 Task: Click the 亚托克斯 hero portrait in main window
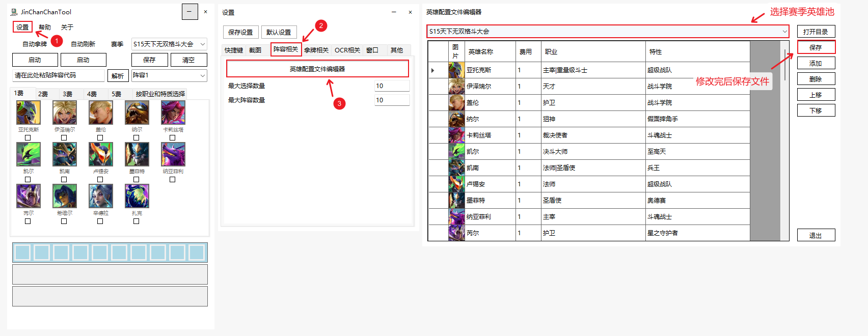pyautogui.click(x=29, y=113)
